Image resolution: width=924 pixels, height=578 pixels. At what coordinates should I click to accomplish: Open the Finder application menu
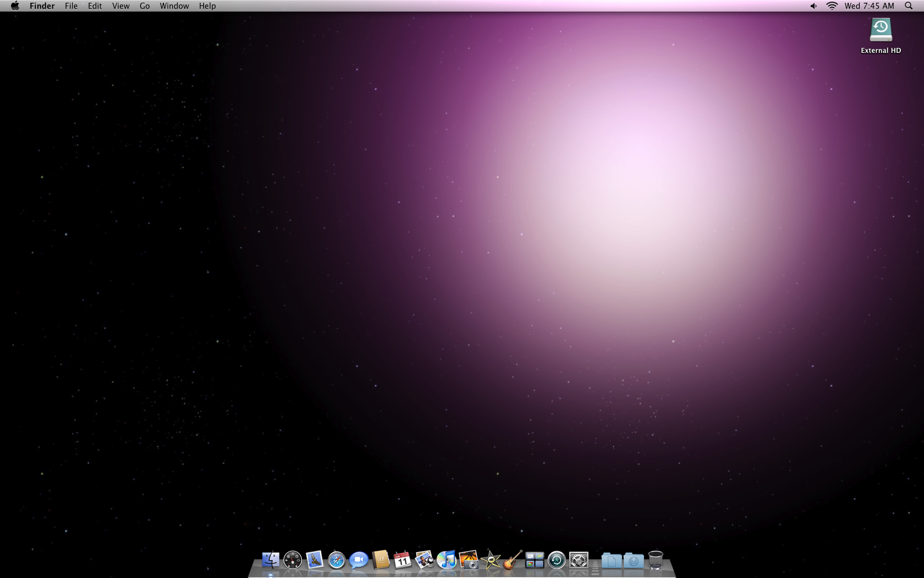coord(42,6)
